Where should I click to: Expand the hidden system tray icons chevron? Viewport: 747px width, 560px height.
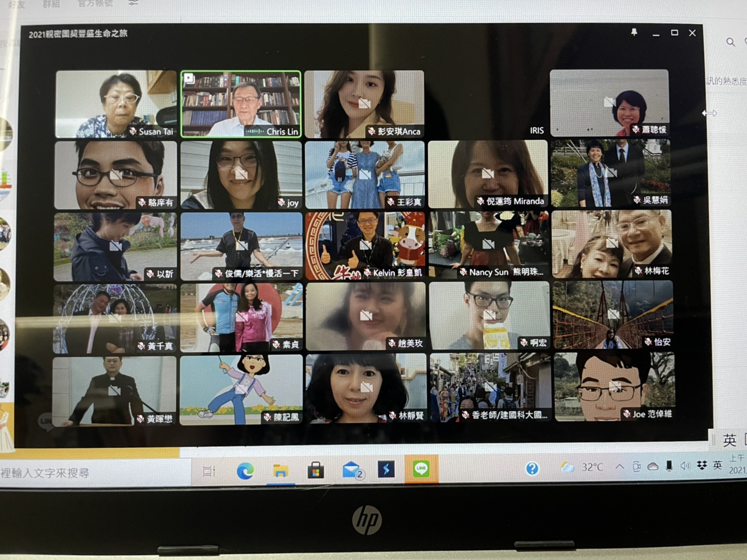pyautogui.click(x=620, y=467)
